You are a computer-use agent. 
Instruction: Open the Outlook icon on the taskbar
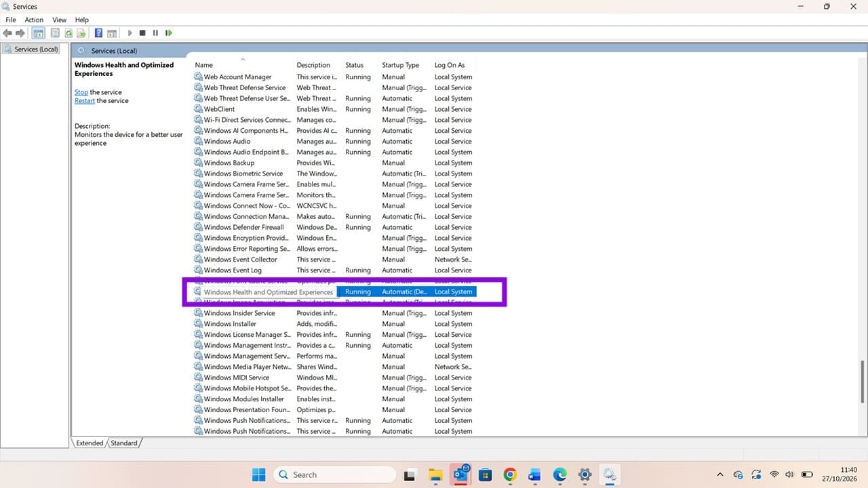tap(462, 474)
